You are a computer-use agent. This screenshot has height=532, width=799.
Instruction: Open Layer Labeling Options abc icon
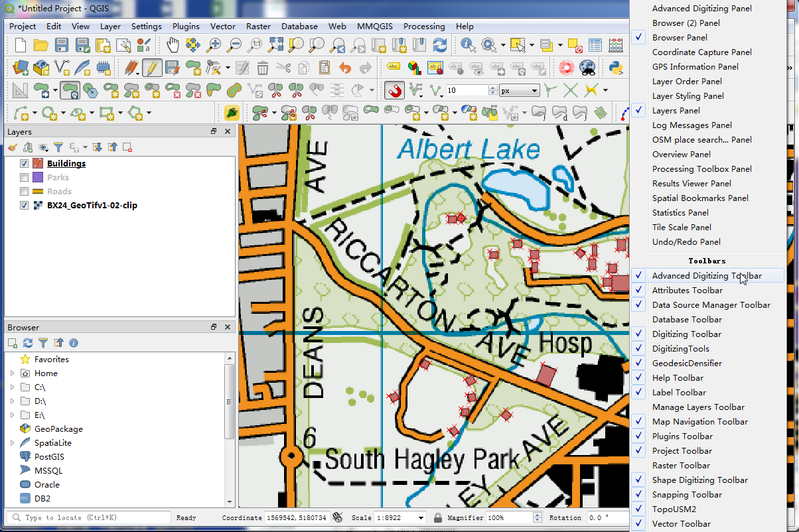pyautogui.click(x=394, y=68)
